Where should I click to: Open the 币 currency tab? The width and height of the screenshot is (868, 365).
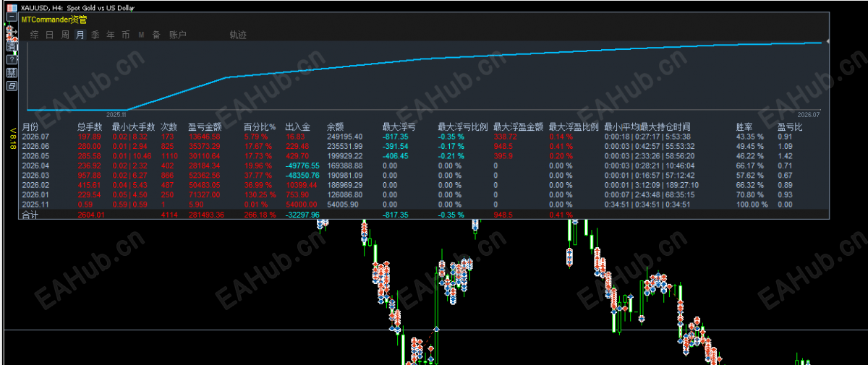pyautogui.click(x=126, y=35)
